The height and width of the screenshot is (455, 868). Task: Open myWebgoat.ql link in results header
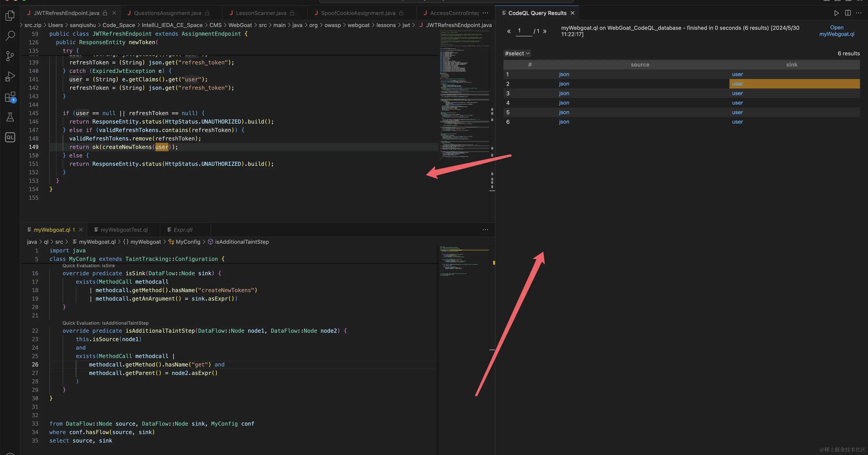point(837,31)
